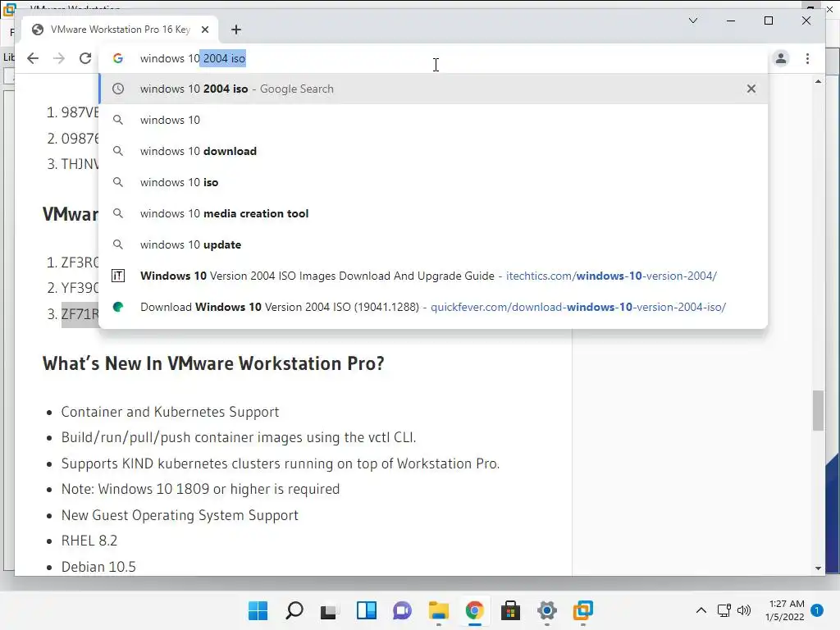Open the quickfever.com Download Windows 10 suggestion

click(433, 307)
